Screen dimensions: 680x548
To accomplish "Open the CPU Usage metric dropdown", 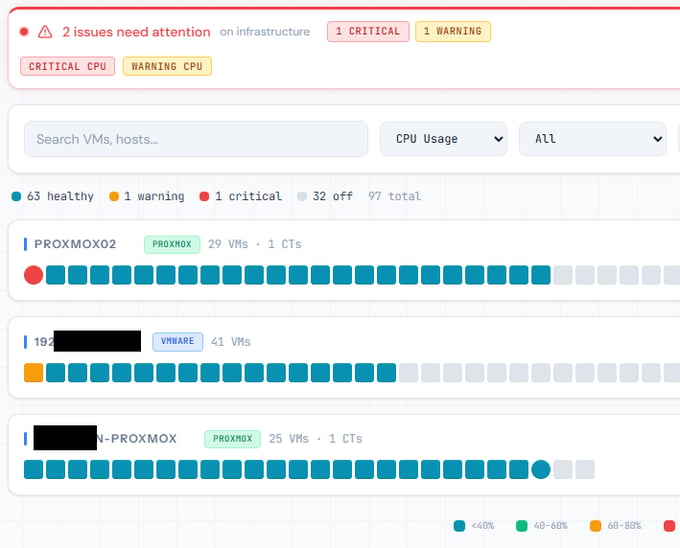I will click(443, 139).
